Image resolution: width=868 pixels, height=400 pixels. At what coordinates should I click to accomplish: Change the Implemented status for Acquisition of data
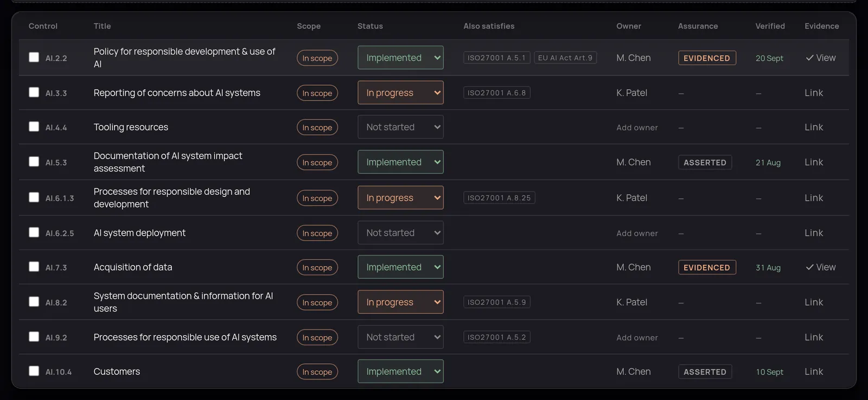[x=400, y=267]
